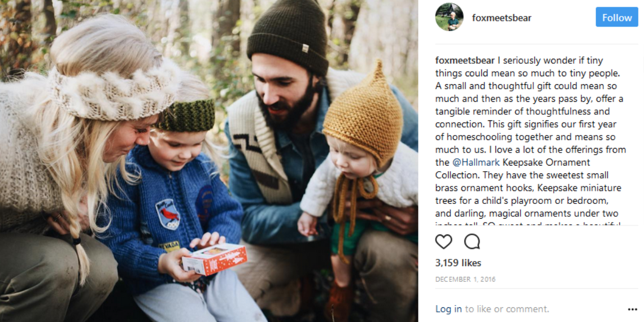Image resolution: width=644 pixels, height=322 pixels.
Task: Select the bold foxmeetsbear username starting the caption
Action: 465,60
